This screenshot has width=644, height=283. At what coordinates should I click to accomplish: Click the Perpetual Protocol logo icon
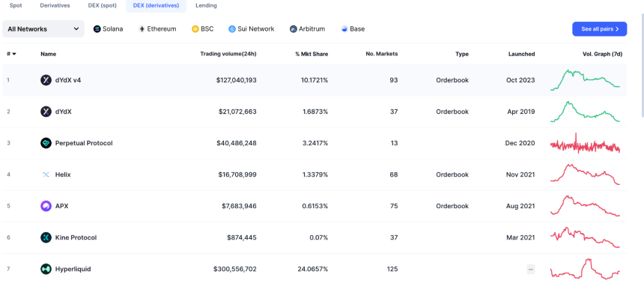tap(46, 143)
